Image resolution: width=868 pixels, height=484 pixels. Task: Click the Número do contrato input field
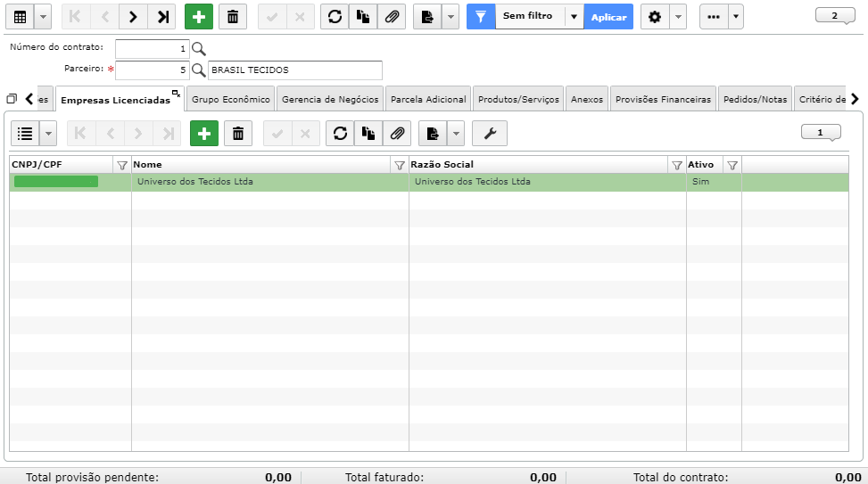153,49
